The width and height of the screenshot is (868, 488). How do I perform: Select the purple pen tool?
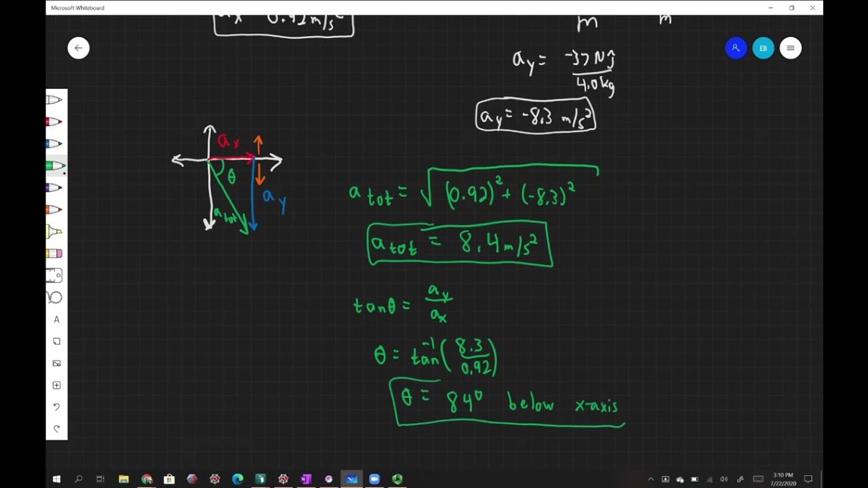pyautogui.click(x=56, y=188)
